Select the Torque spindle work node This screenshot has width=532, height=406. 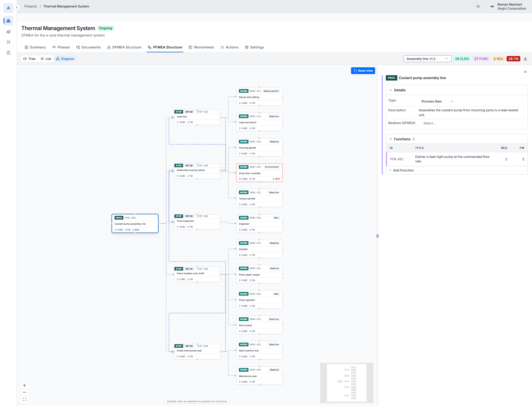[259, 198]
